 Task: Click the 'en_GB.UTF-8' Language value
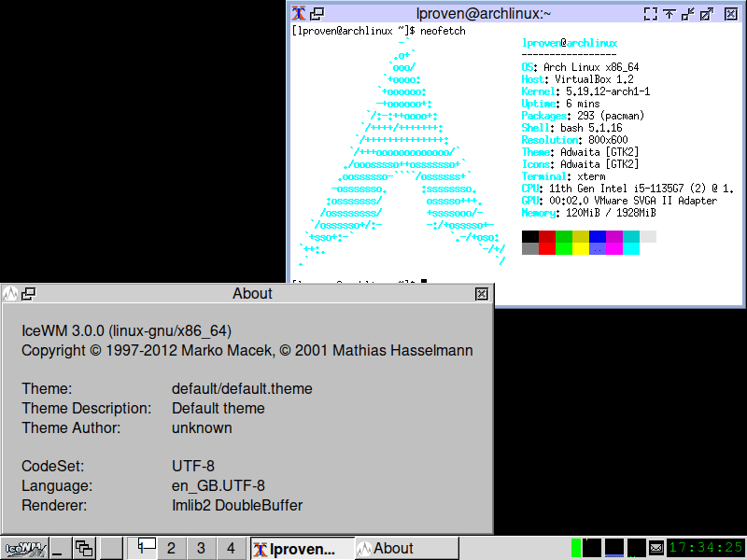tap(218, 485)
